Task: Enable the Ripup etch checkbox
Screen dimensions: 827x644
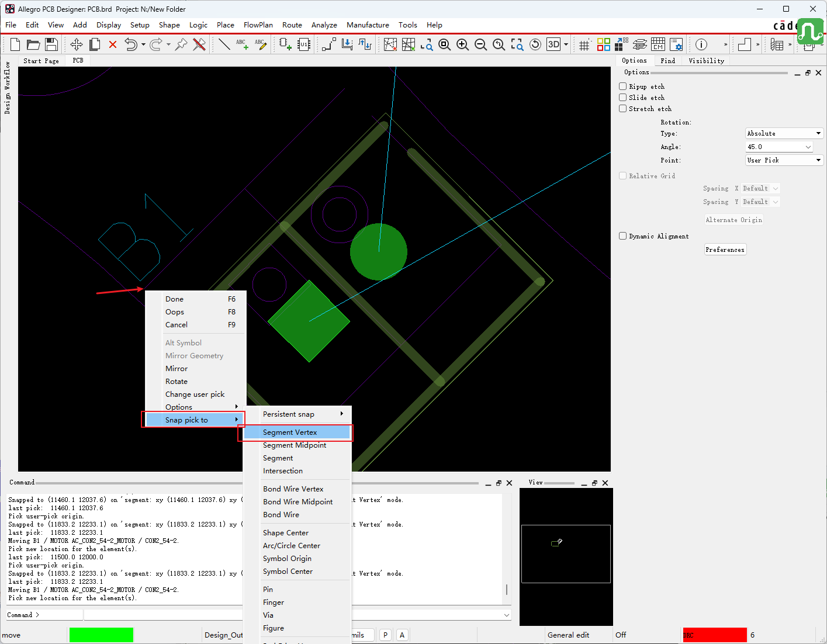Action: pyautogui.click(x=623, y=86)
